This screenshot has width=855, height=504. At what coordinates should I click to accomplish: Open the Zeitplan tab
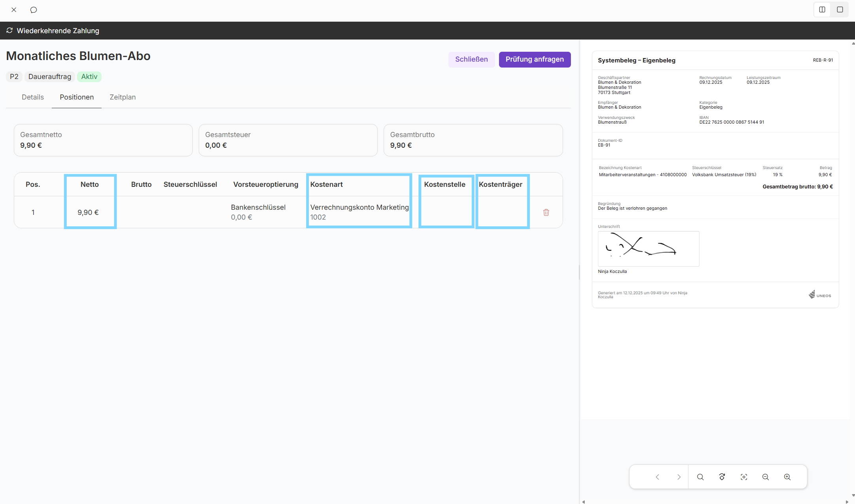coord(122,97)
